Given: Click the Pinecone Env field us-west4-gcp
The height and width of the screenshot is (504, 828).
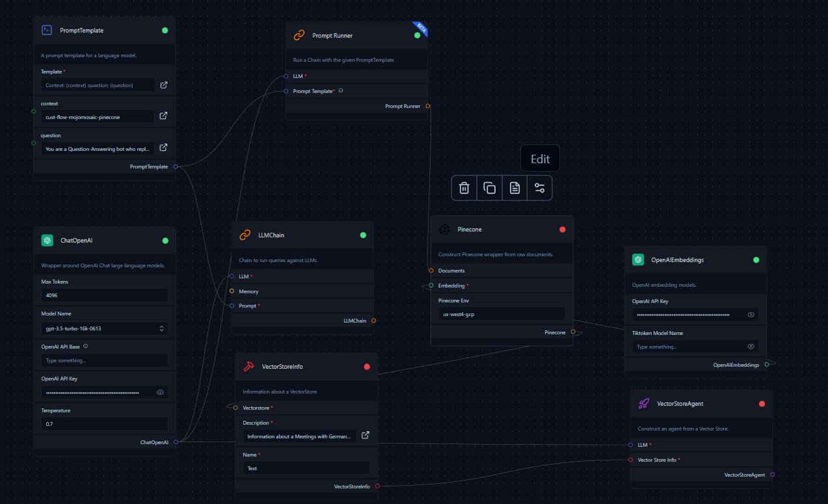Looking at the screenshot, I should (501, 313).
